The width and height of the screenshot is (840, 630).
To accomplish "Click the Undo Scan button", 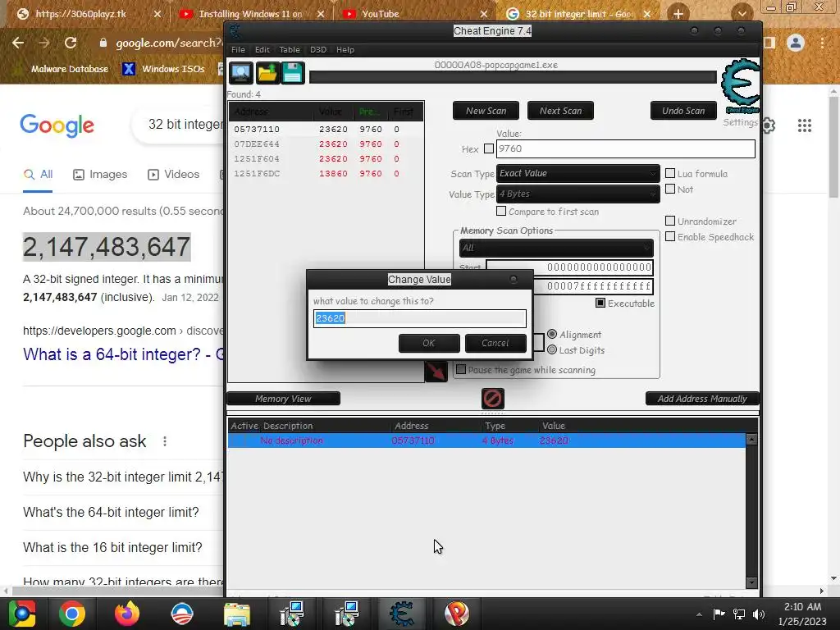I will click(x=683, y=111).
